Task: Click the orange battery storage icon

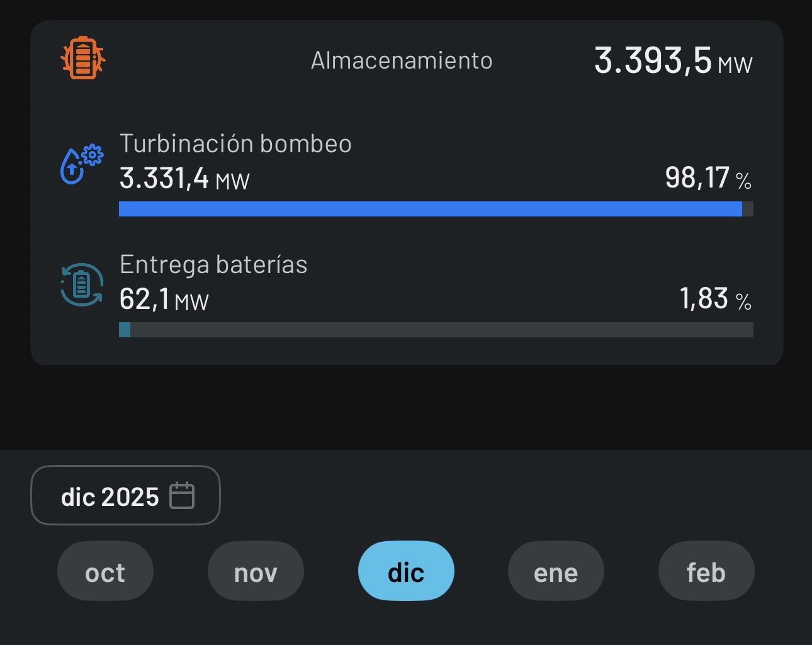Action: 83,59
